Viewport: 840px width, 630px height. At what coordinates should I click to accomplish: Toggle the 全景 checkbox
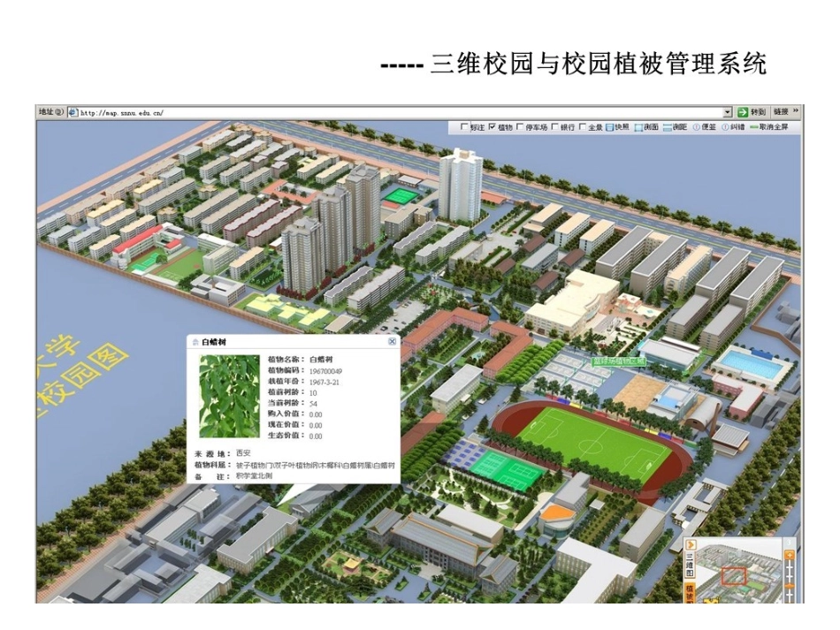pos(583,127)
